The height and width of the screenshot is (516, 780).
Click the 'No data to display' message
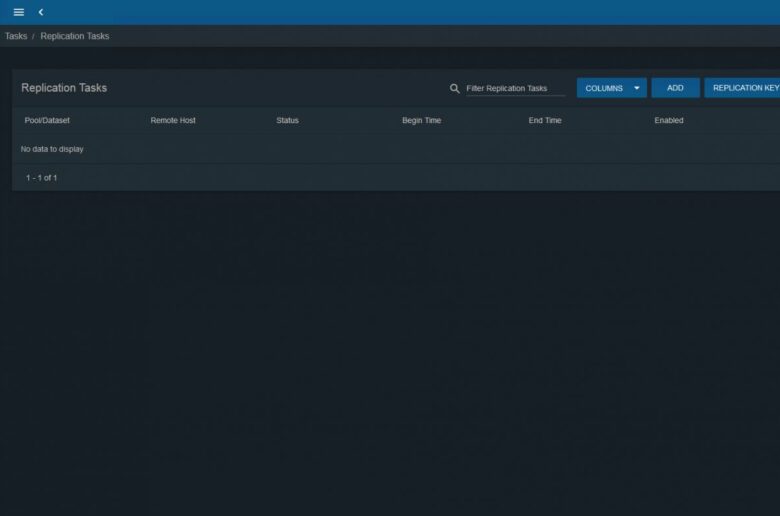(52, 149)
